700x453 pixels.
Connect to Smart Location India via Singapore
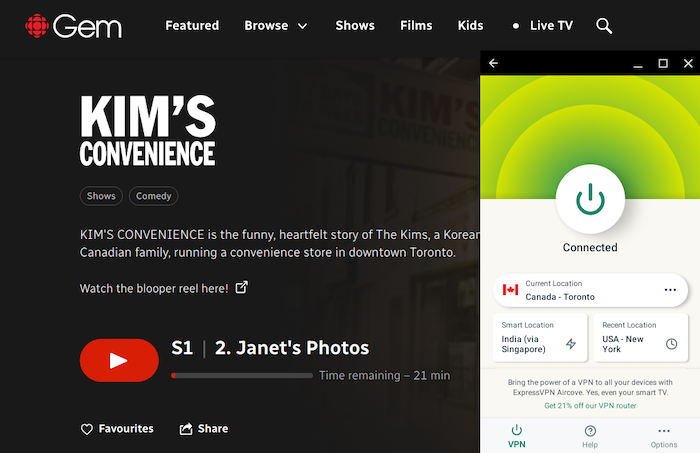pyautogui.click(x=540, y=337)
